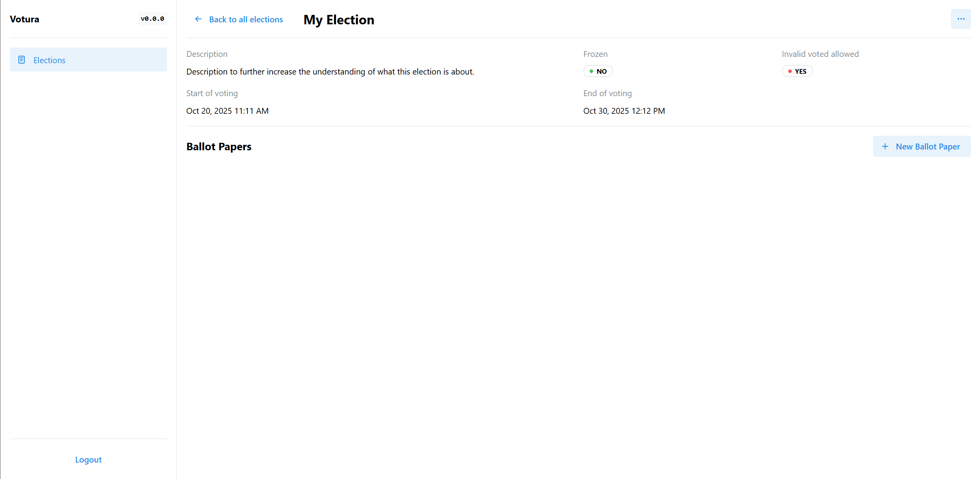Select the Elections sidebar menu item
This screenshot has width=980, height=479.
tap(88, 60)
